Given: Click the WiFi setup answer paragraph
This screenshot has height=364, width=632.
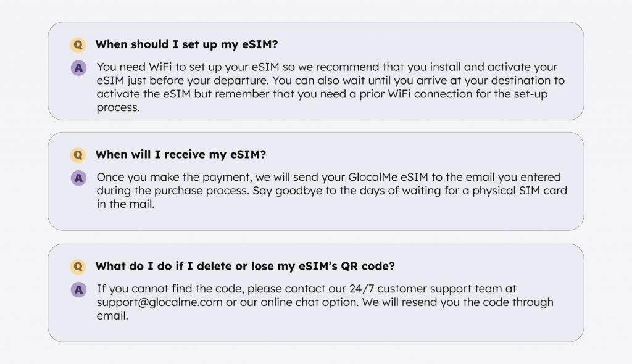Looking at the screenshot, I should click(x=331, y=87).
